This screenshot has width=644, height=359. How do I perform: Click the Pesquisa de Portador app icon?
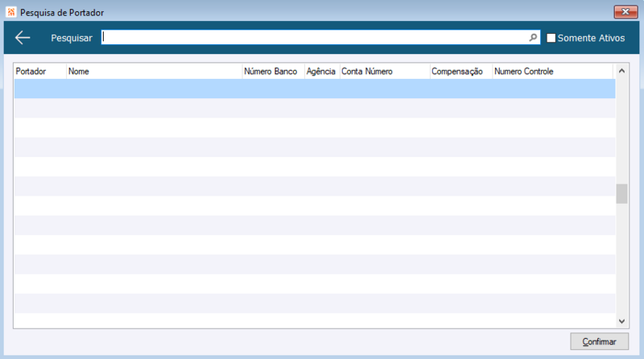[x=11, y=12]
